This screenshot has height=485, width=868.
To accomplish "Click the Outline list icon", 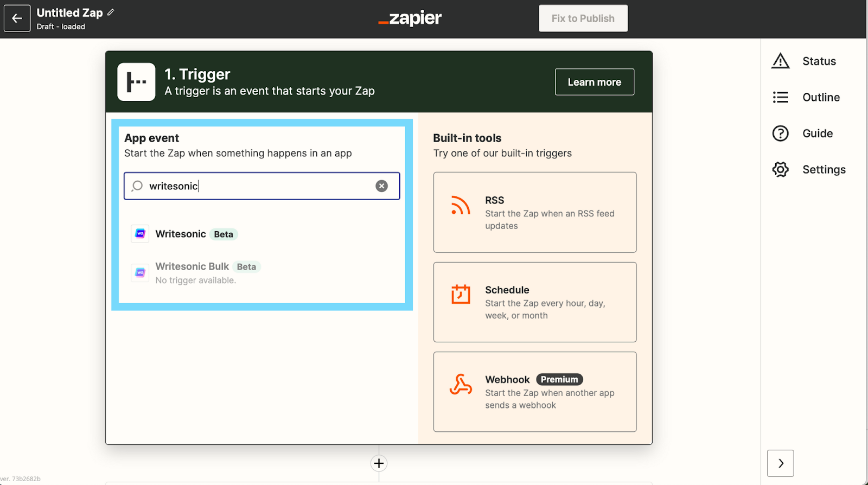I will coord(781,97).
